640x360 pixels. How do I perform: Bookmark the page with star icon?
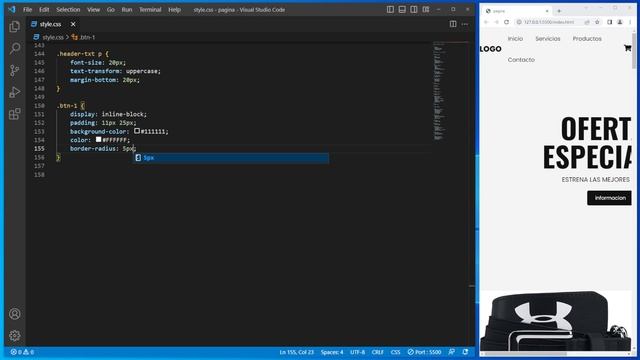point(597,22)
